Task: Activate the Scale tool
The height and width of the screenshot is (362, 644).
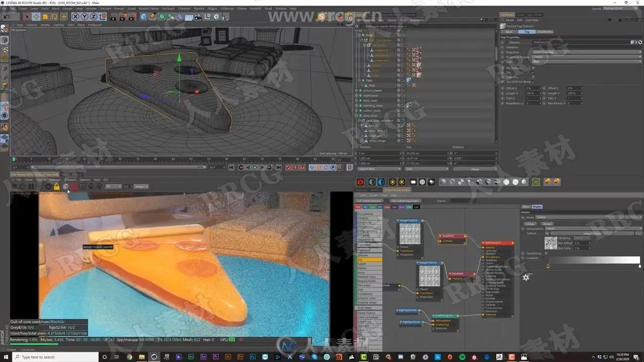Action: [45, 17]
